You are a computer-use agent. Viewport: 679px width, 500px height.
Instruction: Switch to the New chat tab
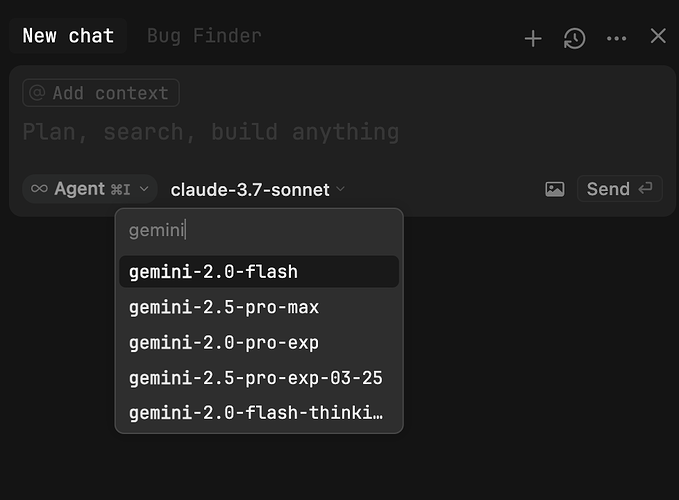click(x=68, y=36)
